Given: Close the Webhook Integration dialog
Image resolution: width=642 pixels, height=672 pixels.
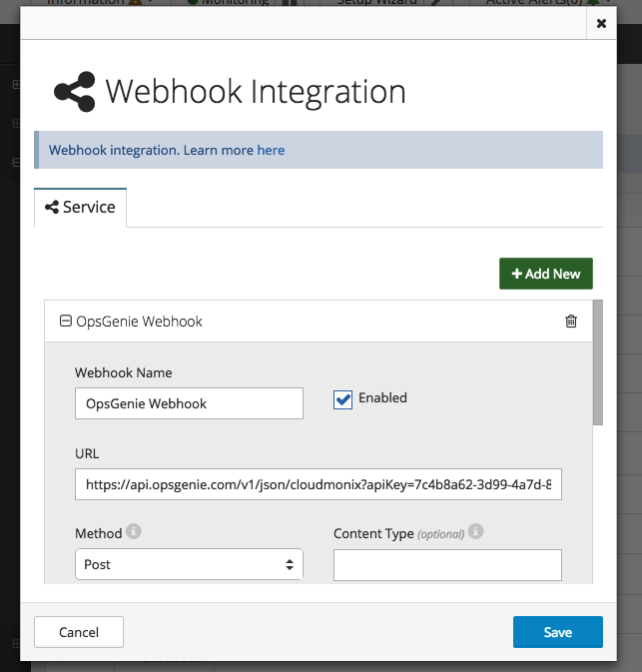Looking at the screenshot, I should [x=601, y=23].
